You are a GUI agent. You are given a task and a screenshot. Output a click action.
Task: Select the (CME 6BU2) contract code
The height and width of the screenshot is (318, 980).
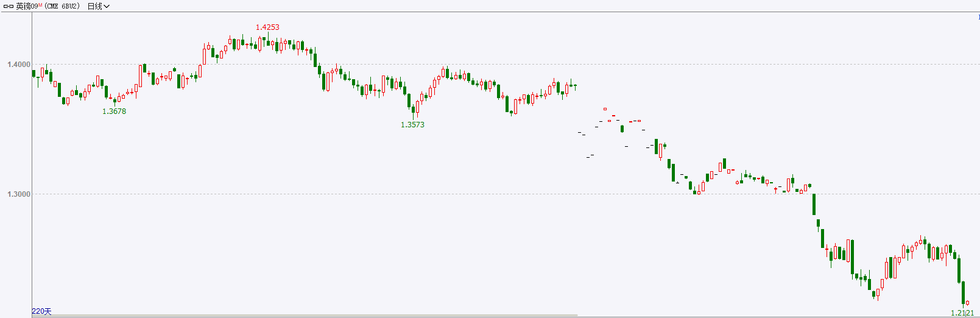coord(62,6)
